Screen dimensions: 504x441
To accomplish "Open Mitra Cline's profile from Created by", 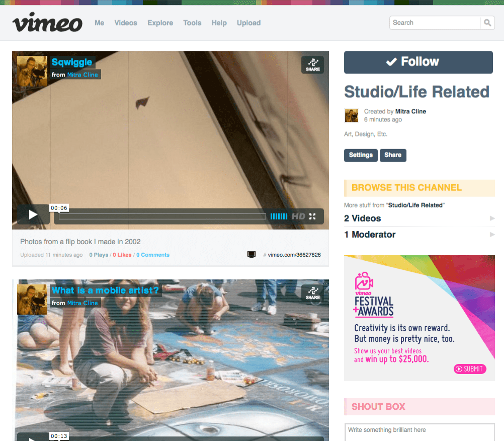I will 410,111.
